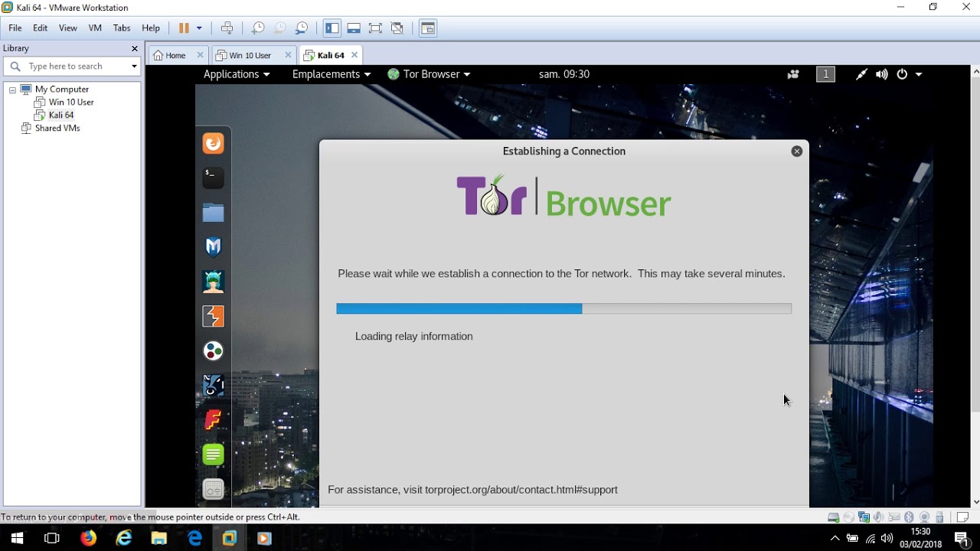This screenshot has width=980, height=551.
Task: Open Firefox ESR from the Kali dock
Action: pos(213,143)
